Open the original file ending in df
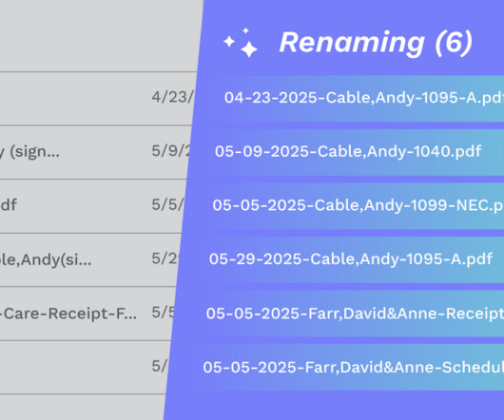This screenshot has width=504, height=420. tap(9, 205)
